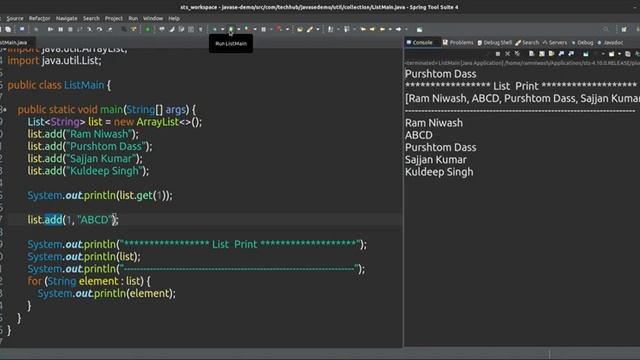Switch to the Search view tab

tap(527, 42)
